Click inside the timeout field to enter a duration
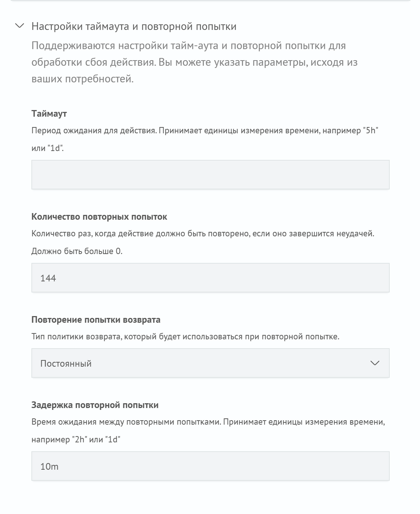 (x=211, y=175)
